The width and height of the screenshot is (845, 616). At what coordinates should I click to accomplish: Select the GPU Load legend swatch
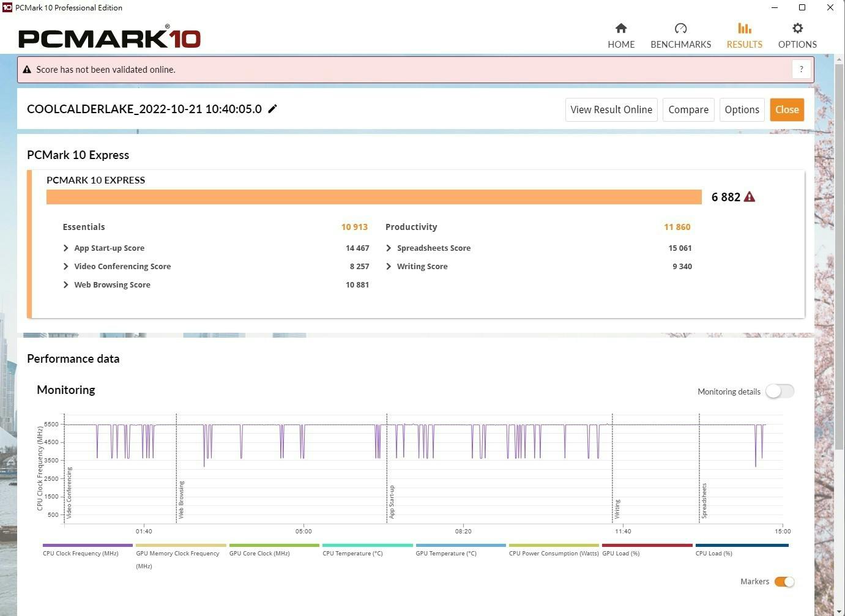647,545
